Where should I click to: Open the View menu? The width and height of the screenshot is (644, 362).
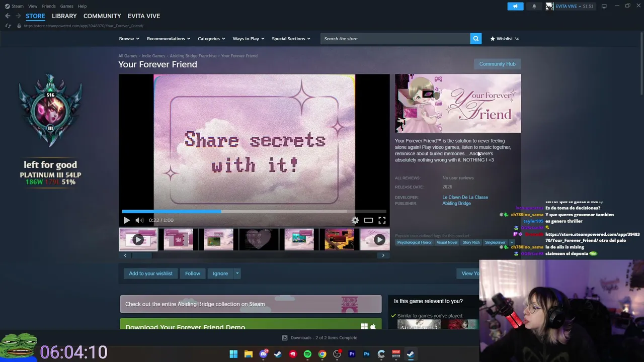click(33, 6)
